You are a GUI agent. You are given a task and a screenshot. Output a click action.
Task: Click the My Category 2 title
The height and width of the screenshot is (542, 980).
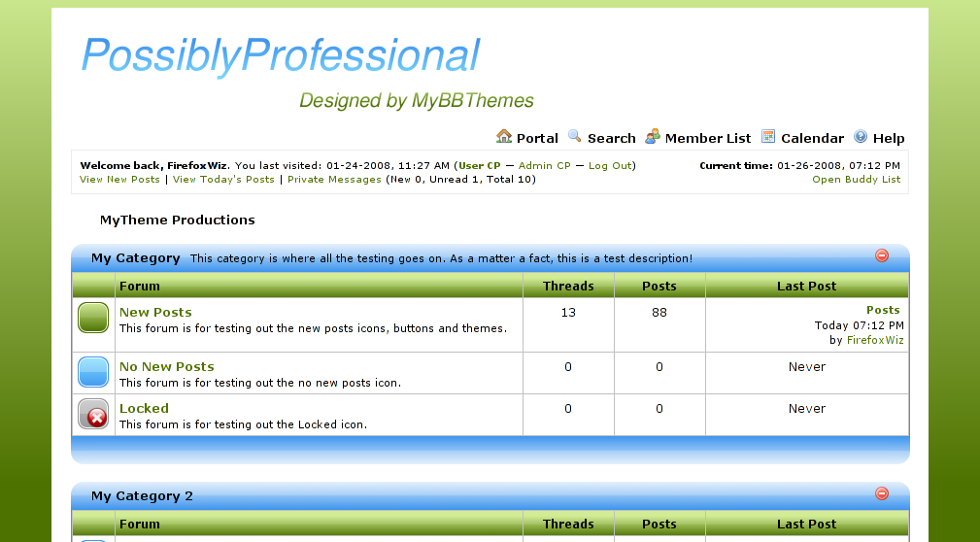tap(142, 495)
